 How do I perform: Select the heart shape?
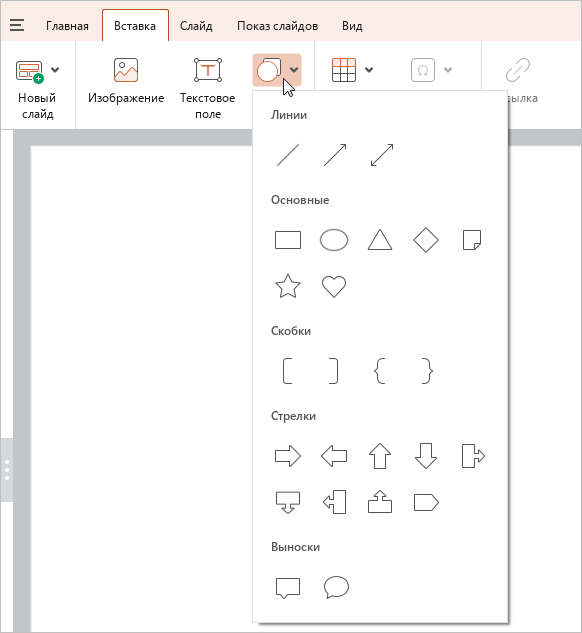(x=334, y=287)
